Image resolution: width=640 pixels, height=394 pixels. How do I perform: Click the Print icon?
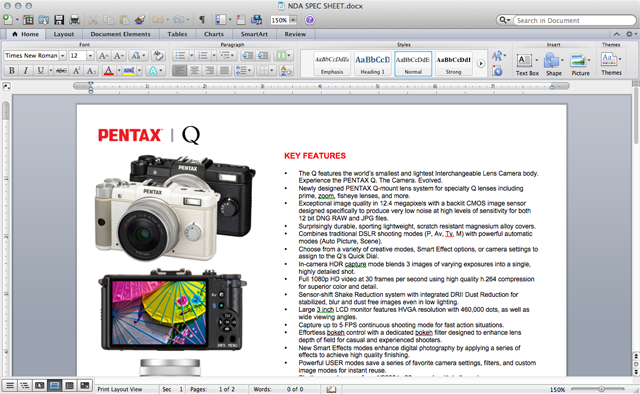pos(74,20)
